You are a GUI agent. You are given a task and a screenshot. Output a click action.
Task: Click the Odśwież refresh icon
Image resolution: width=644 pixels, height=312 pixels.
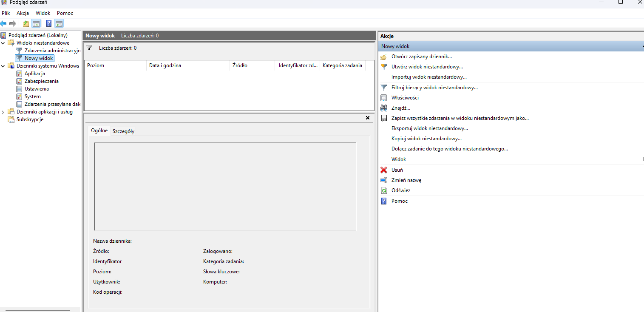[384, 190]
